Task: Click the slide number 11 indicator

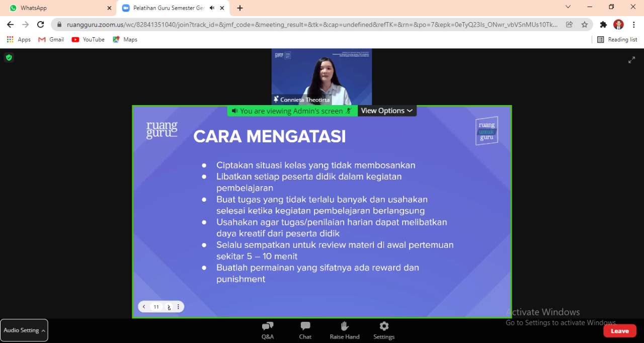Action: pos(156,307)
